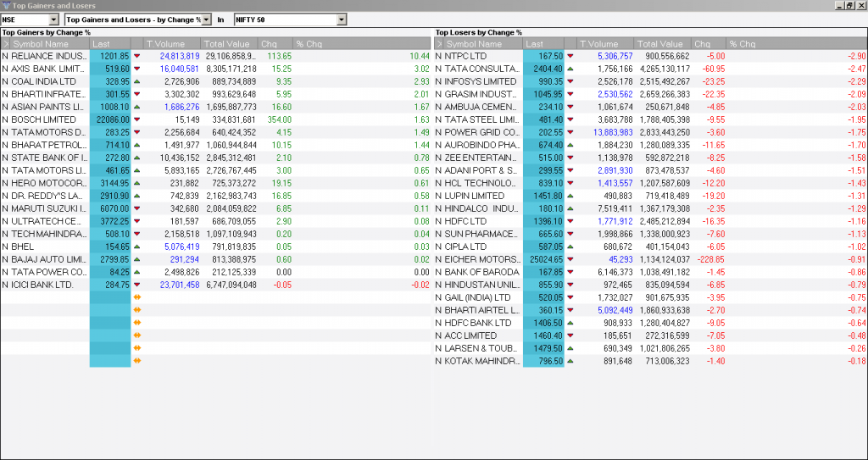The width and height of the screenshot is (868, 460).
Task: Select the TATA POWER CO row name
Action: click(49, 272)
